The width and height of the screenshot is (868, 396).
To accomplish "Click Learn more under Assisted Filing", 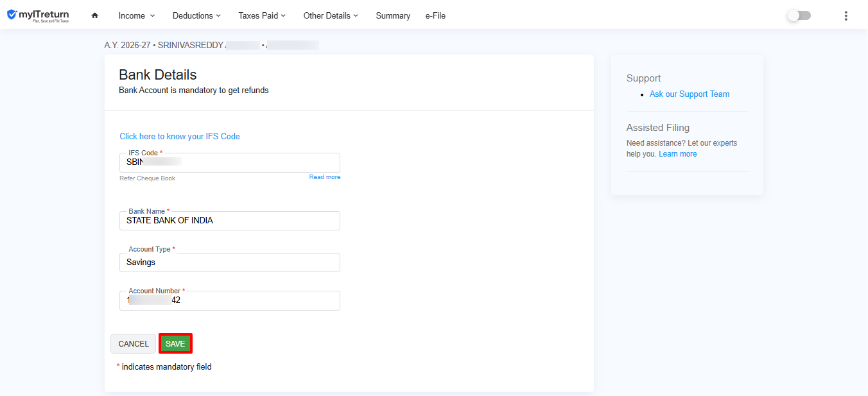I will tap(677, 154).
